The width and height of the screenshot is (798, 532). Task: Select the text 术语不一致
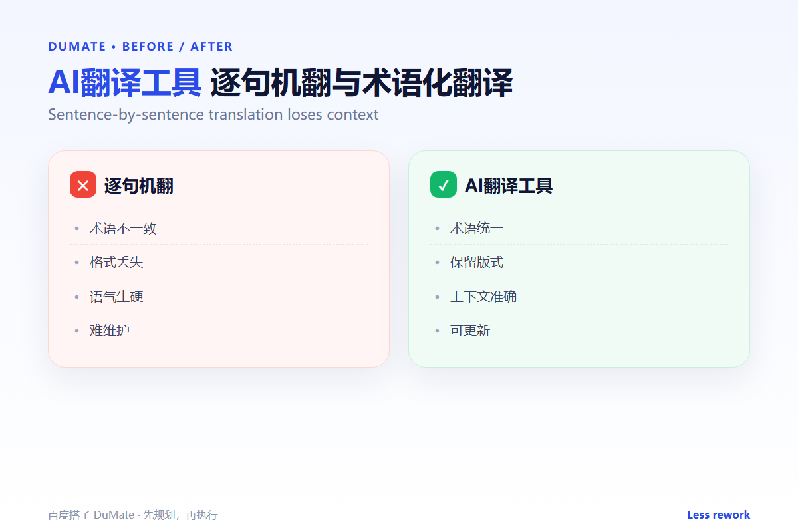(123, 228)
